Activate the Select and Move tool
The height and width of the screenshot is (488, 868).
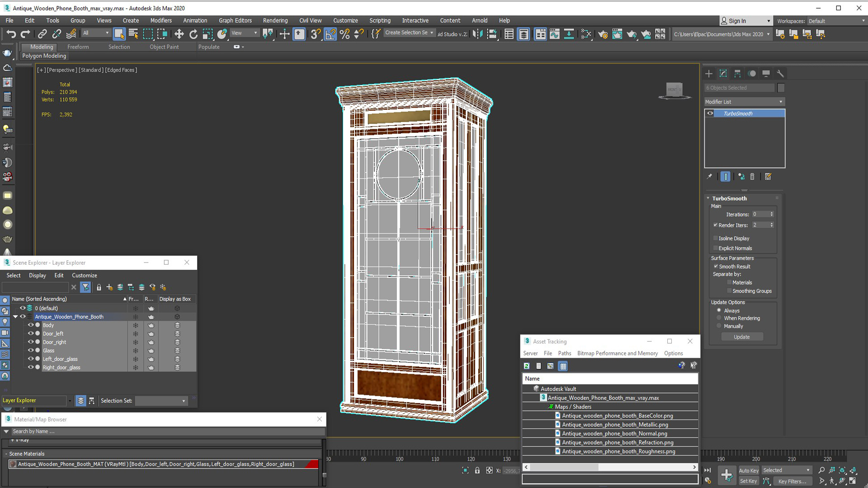[179, 34]
